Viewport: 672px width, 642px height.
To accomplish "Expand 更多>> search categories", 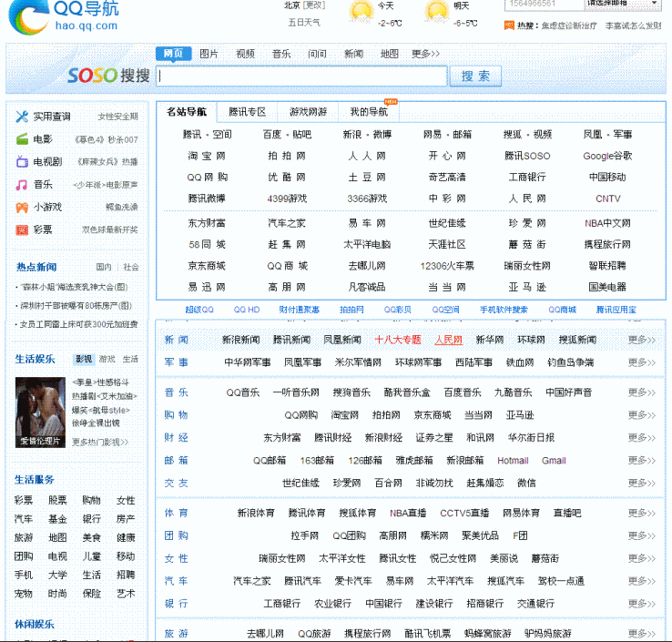I will tap(425, 54).
